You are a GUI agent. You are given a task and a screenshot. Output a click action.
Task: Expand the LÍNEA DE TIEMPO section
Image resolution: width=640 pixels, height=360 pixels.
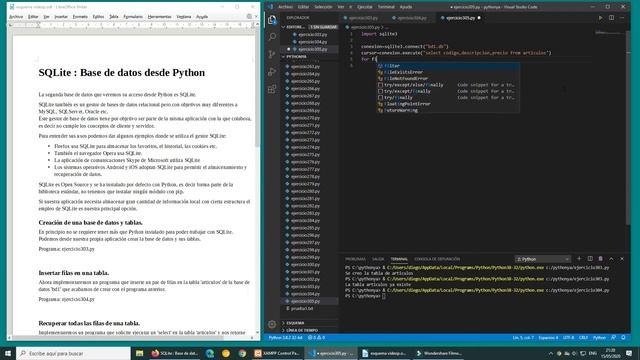click(310, 330)
